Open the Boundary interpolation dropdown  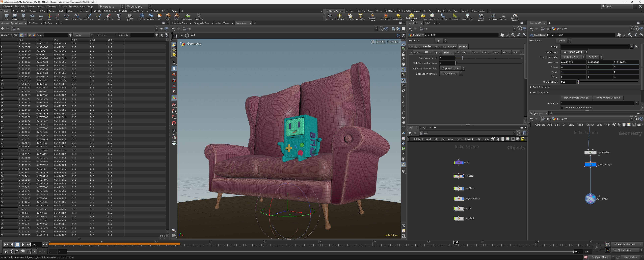coord(452,68)
